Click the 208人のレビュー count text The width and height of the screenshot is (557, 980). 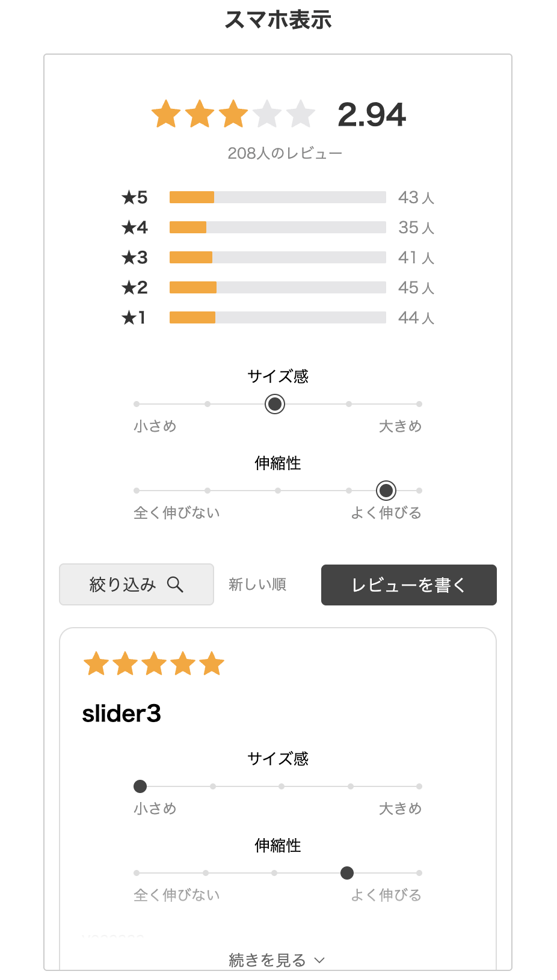285,153
